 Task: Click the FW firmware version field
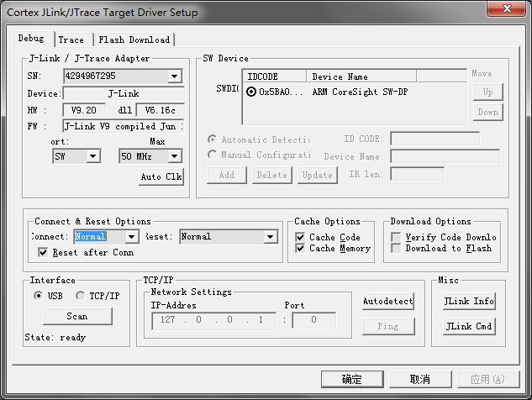coord(124,127)
